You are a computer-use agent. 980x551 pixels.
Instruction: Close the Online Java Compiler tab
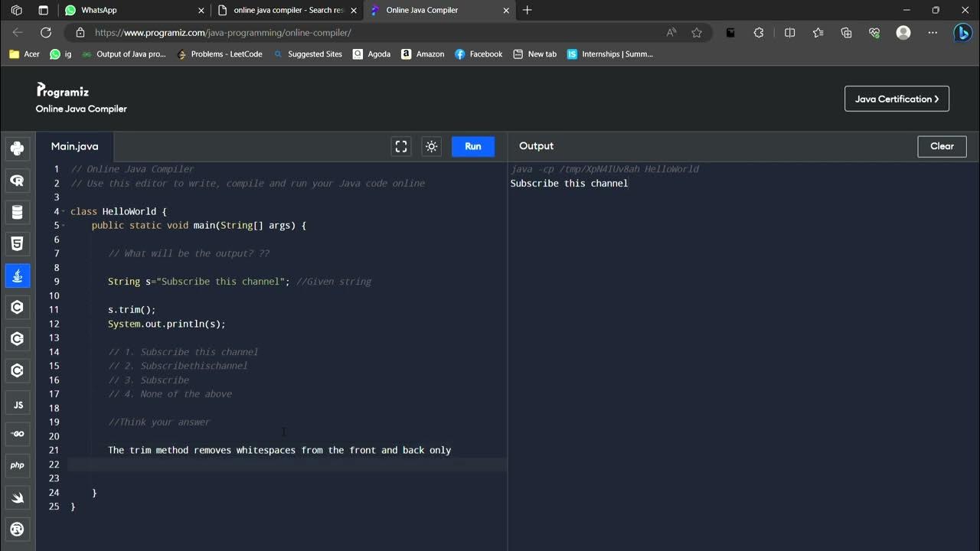tap(507, 11)
